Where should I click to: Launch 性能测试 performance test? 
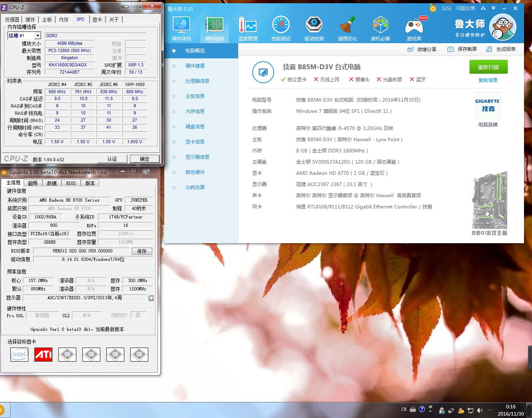(x=281, y=29)
